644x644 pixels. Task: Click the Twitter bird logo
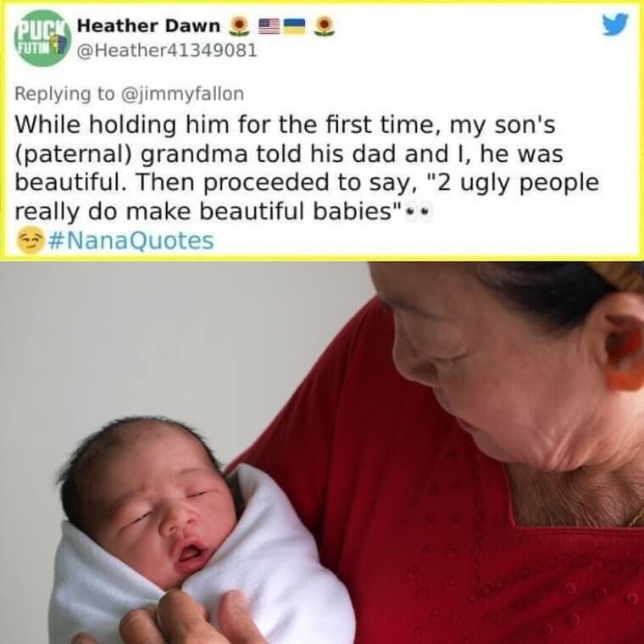[x=615, y=25]
